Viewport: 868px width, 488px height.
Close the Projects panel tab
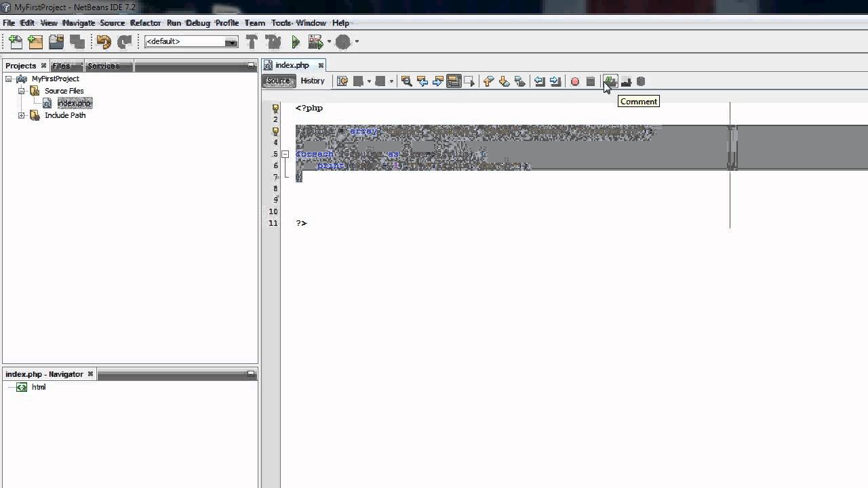[43, 66]
